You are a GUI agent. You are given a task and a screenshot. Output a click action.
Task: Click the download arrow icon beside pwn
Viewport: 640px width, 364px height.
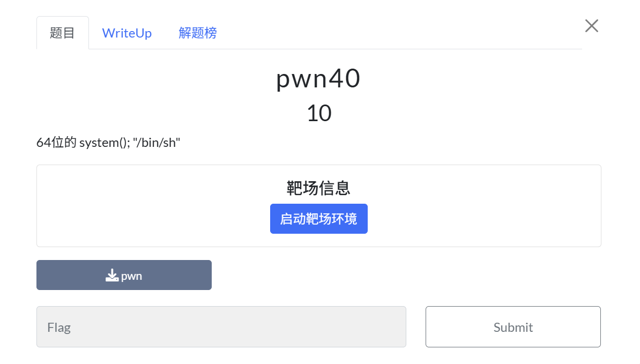pyautogui.click(x=111, y=276)
